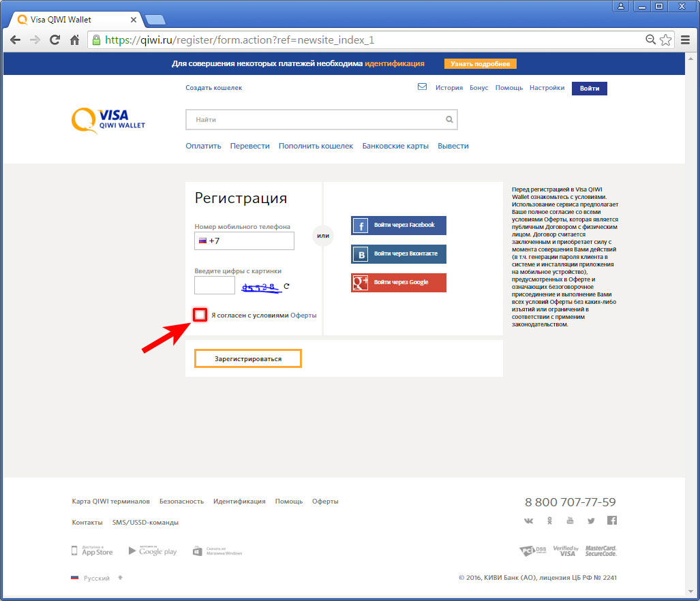Click the browser back arrow

coord(15,40)
